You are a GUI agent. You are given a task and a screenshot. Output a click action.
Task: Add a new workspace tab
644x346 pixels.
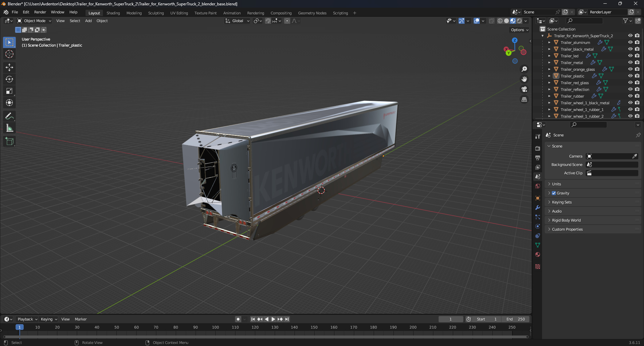coord(355,13)
